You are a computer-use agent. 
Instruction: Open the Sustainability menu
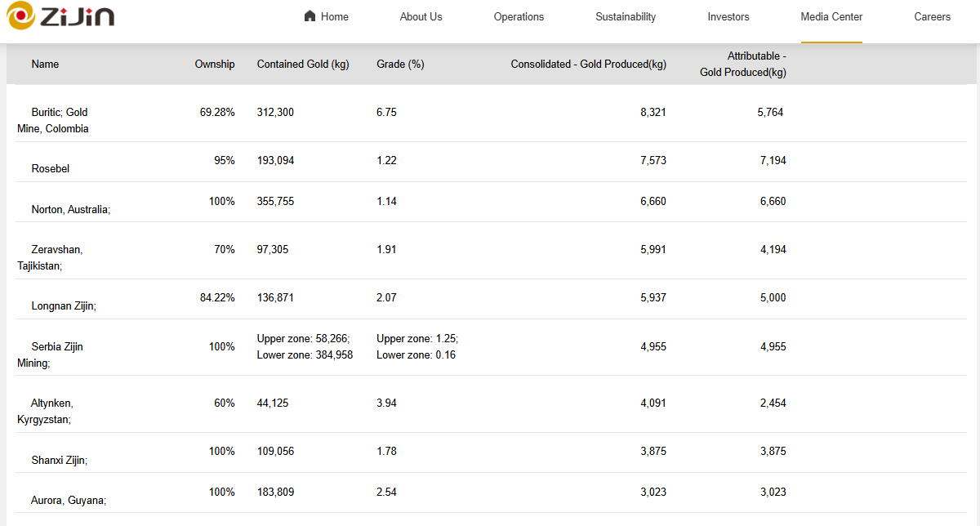pos(626,16)
